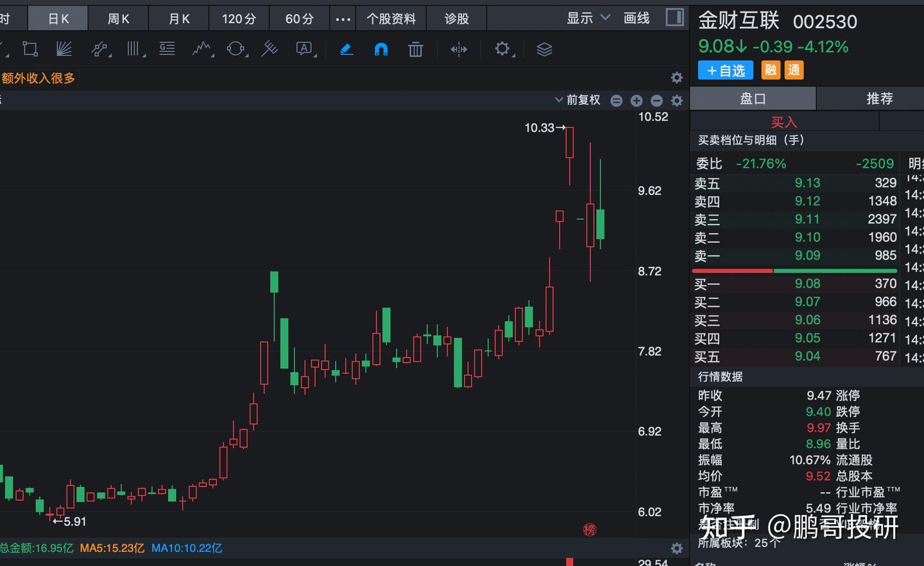Toggle the magnet snap tool
The height and width of the screenshot is (566, 924).
coord(381,49)
